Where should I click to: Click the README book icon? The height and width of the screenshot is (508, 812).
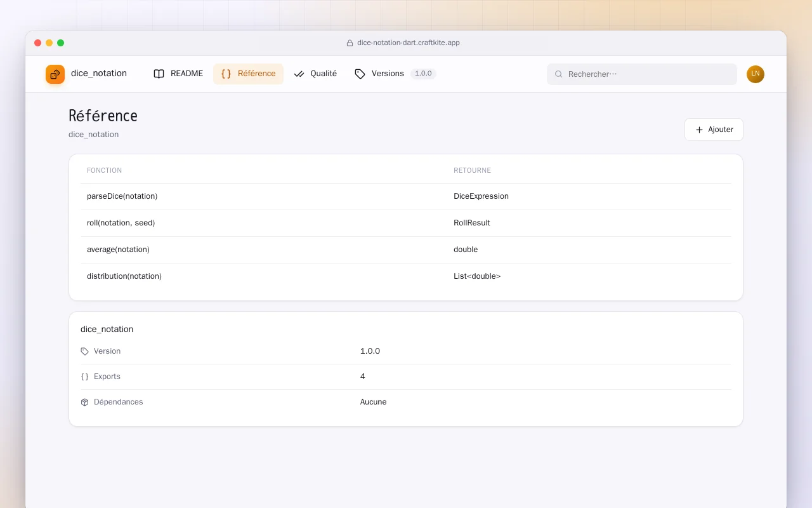click(x=159, y=74)
